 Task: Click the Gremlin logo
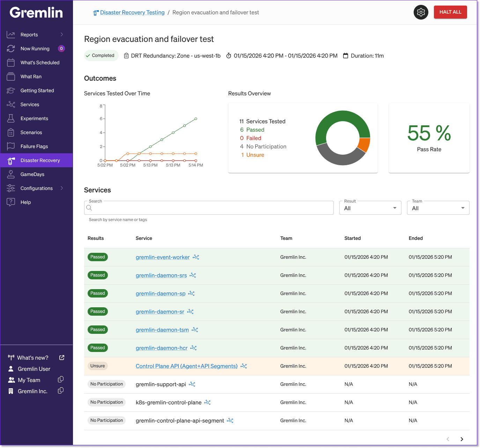pyautogui.click(x=36, y=13)
